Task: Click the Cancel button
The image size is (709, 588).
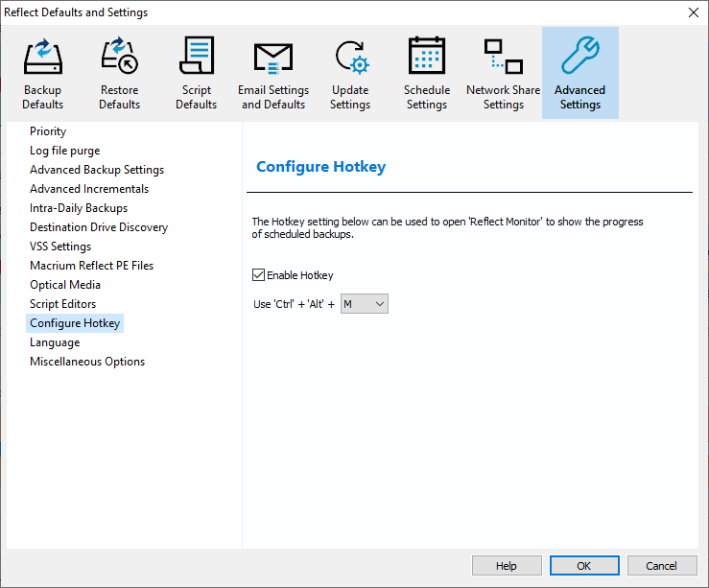Action: pyautogui.click(x=661, y=566)
